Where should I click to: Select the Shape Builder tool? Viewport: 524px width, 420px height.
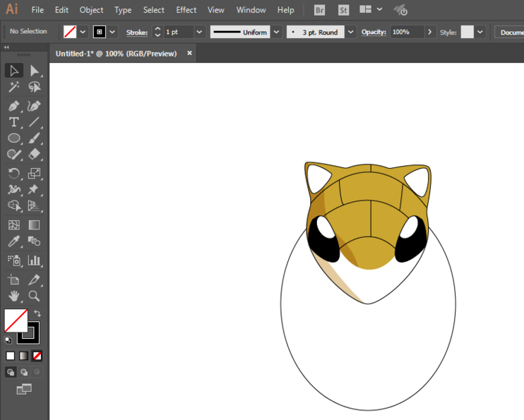pos(14,205)
